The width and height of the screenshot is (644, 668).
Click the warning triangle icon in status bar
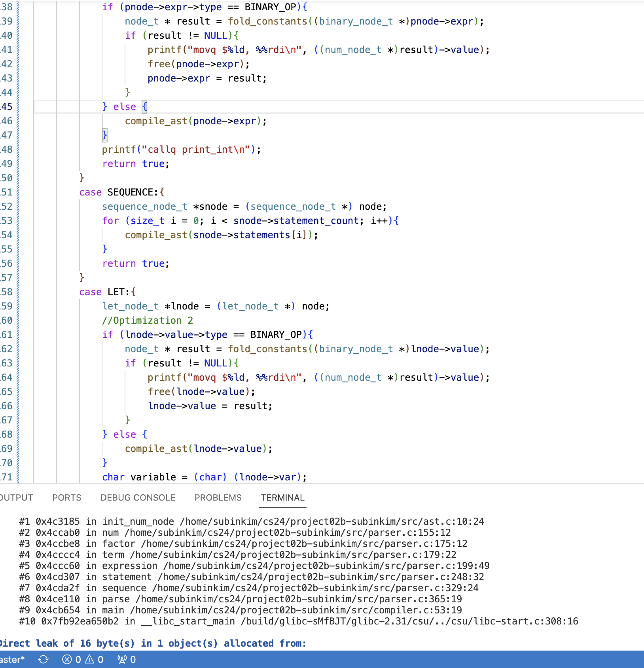pos(90,659)
